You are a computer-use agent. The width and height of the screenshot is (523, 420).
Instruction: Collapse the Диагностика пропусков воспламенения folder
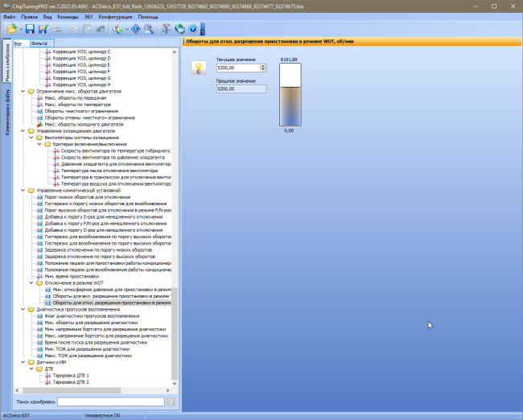pos(23,309)
